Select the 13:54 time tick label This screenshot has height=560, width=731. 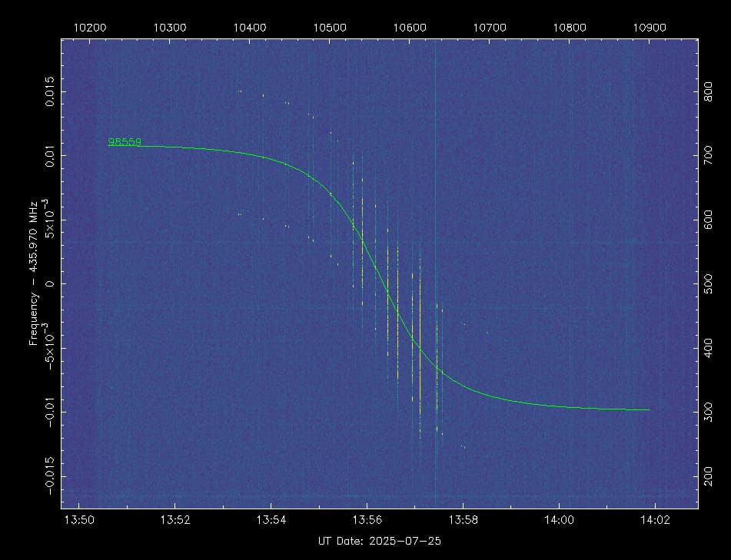[x=271, y=520]
